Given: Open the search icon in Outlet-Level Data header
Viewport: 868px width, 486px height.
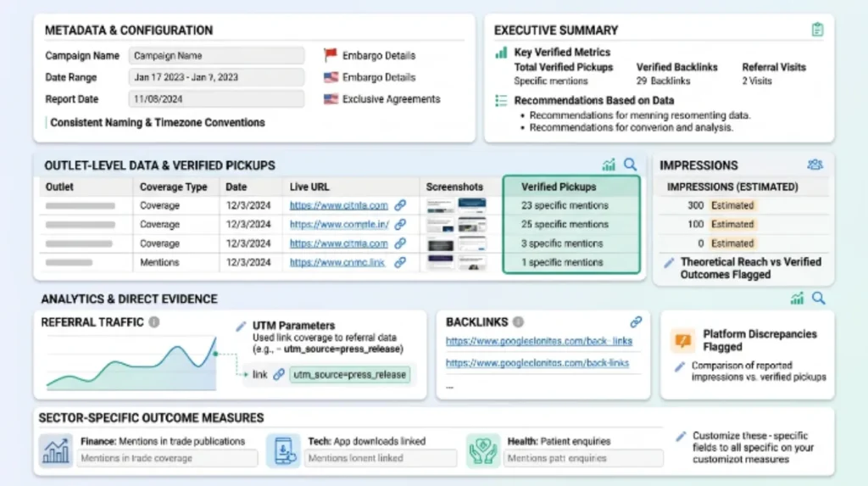Looking at the screenshot, I should [x=630, y=165].
